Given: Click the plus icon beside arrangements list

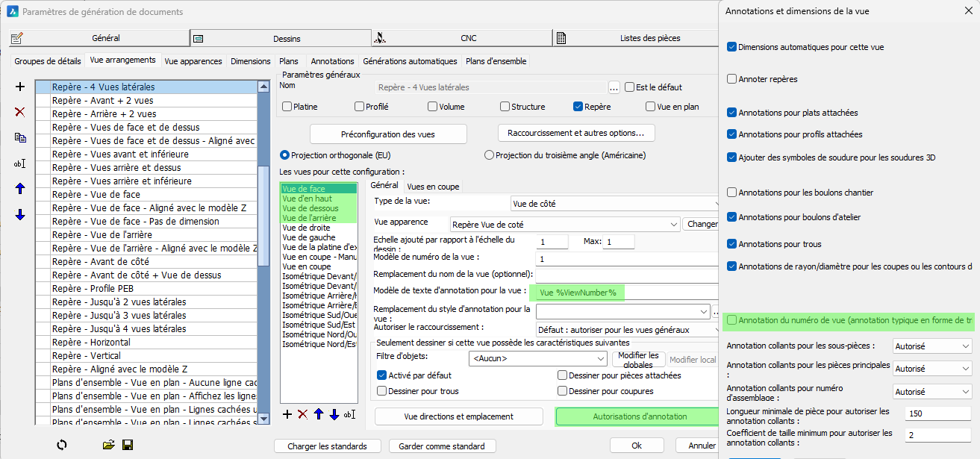Looking at the screenshot, I should click(x=20, y=87).
